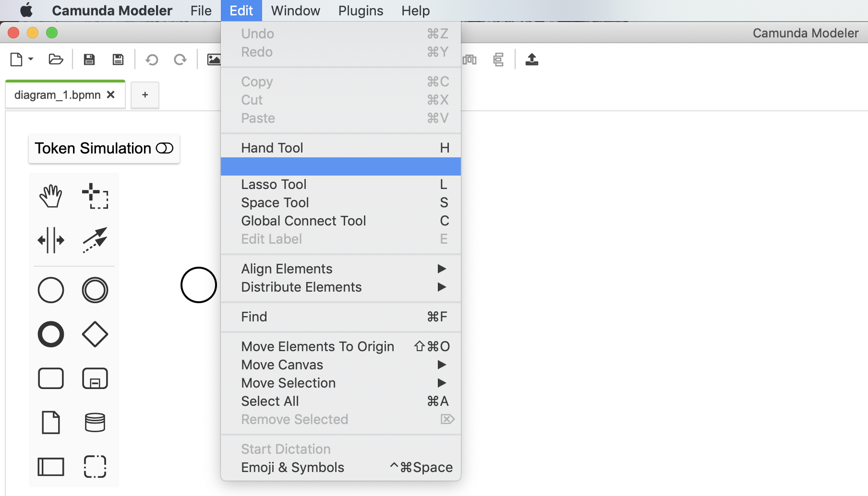Create a gateway from palette

(95, 334)
